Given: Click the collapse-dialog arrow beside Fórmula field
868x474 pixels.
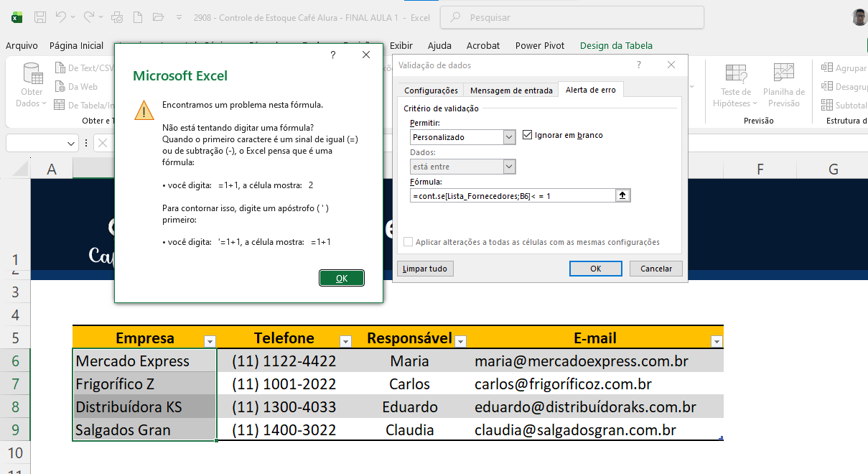Looking at the screenshot, I should click(x=623, y=195).
